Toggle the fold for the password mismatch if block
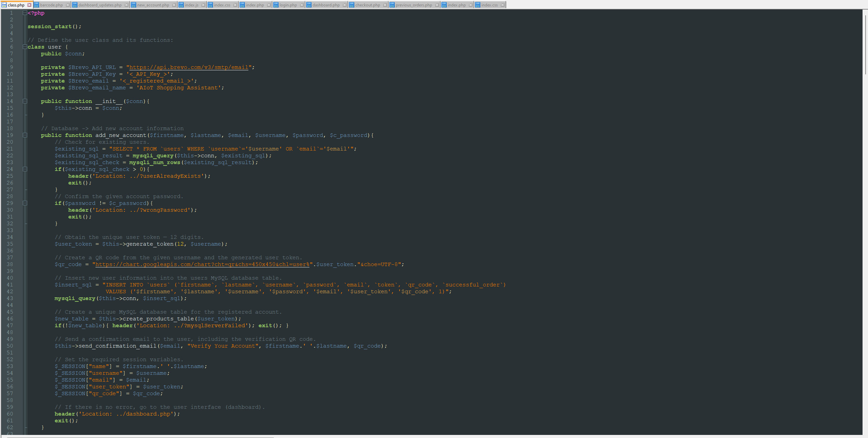 [25, 203]
